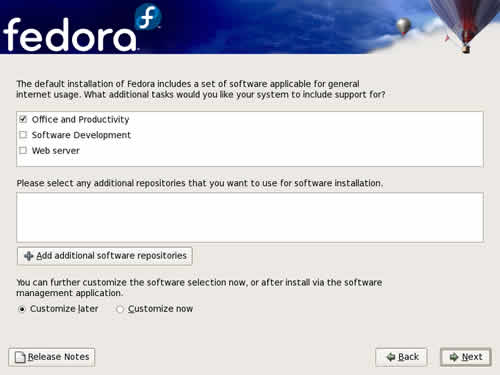500x375 pixels.
Task: Click inside the empty repositories list box
Action: (x=250, y=217)
